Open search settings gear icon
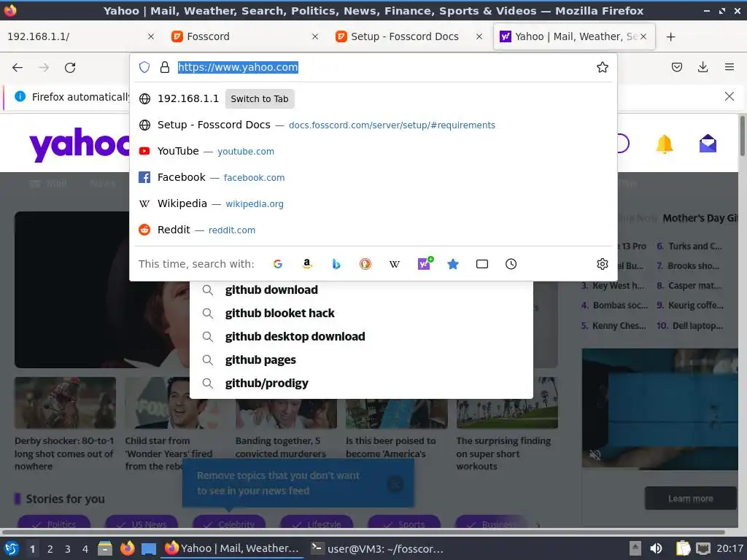The width and height of the screenshot is (747, 560). pyautogui.click(x=602, y=264)
